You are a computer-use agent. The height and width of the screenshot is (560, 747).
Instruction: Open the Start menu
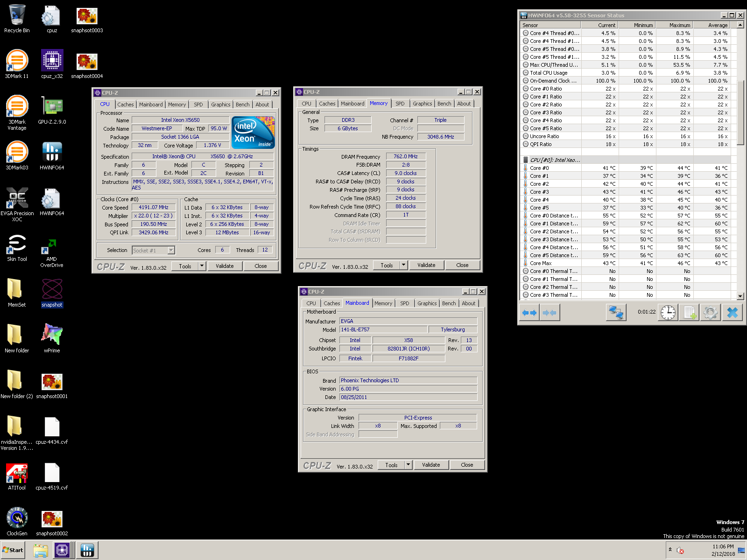[x=13, y=550]
